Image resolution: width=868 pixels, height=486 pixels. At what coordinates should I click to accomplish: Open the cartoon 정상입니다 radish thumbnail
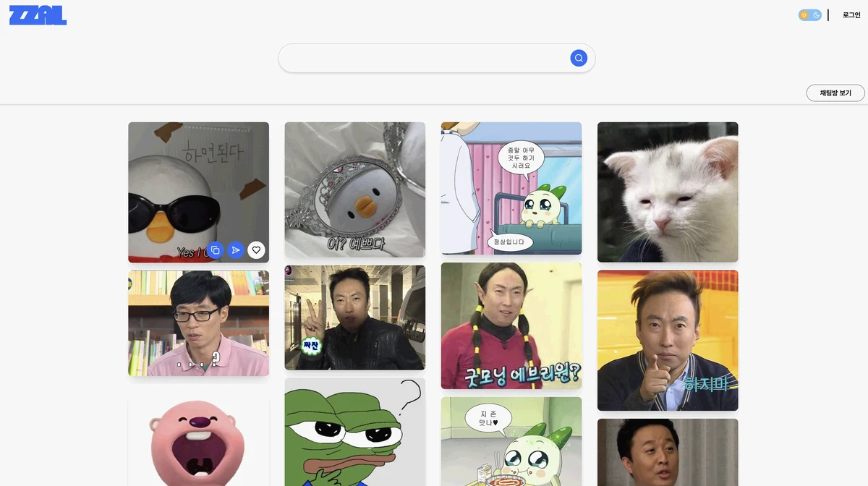click(511, 188)
